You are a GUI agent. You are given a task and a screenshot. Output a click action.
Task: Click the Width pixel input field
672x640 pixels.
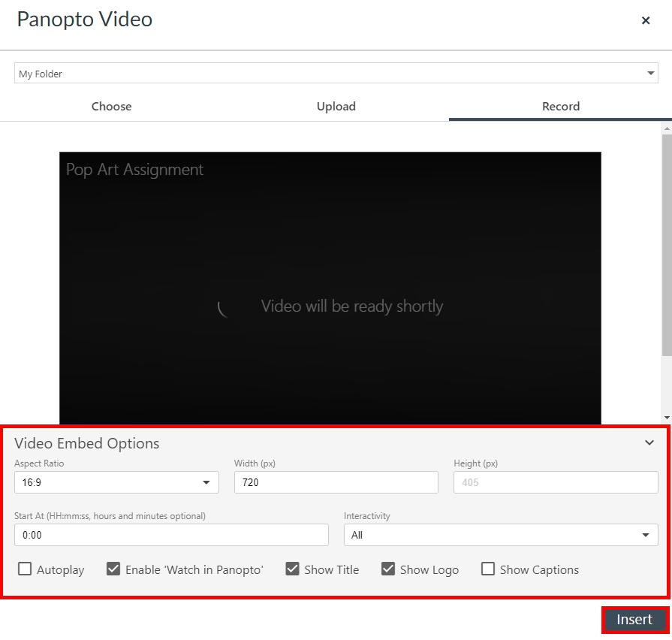click(336, 482)
